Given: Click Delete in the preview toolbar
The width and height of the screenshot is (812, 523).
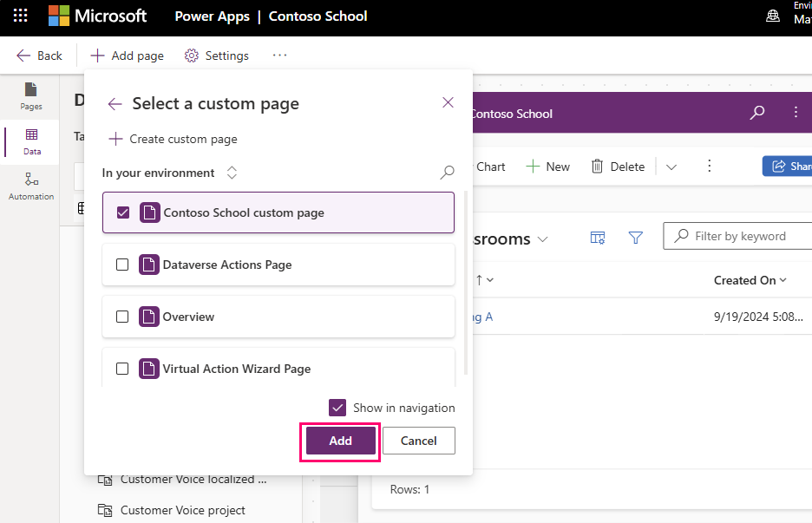Looking at the screenshot, I should (x=619, y=167).
